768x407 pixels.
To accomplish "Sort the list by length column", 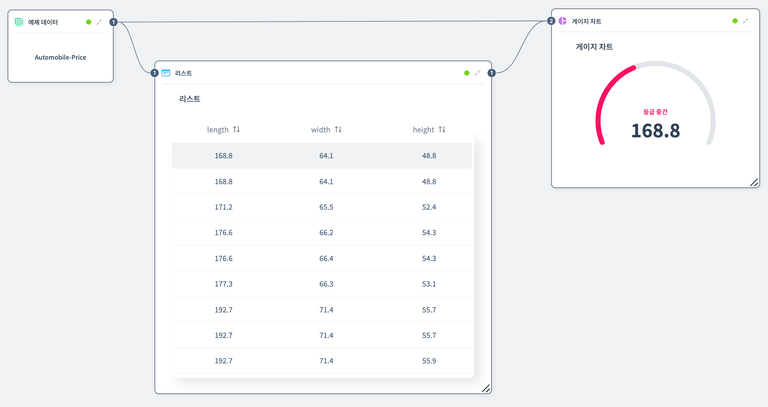I will (x=236, y=130).
